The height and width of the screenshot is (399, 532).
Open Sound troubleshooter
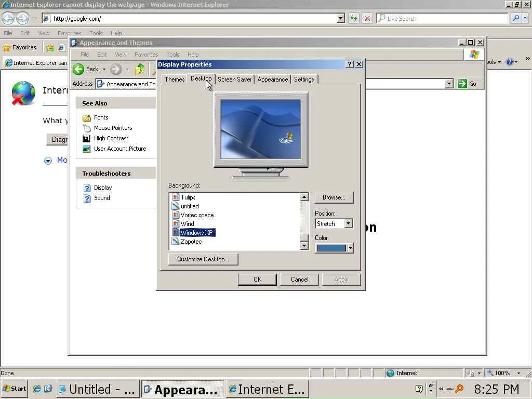[102, 198]
